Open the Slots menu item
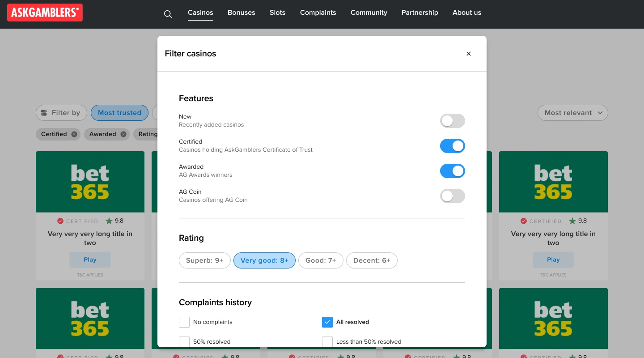The image size is (644, 358). 277,13
